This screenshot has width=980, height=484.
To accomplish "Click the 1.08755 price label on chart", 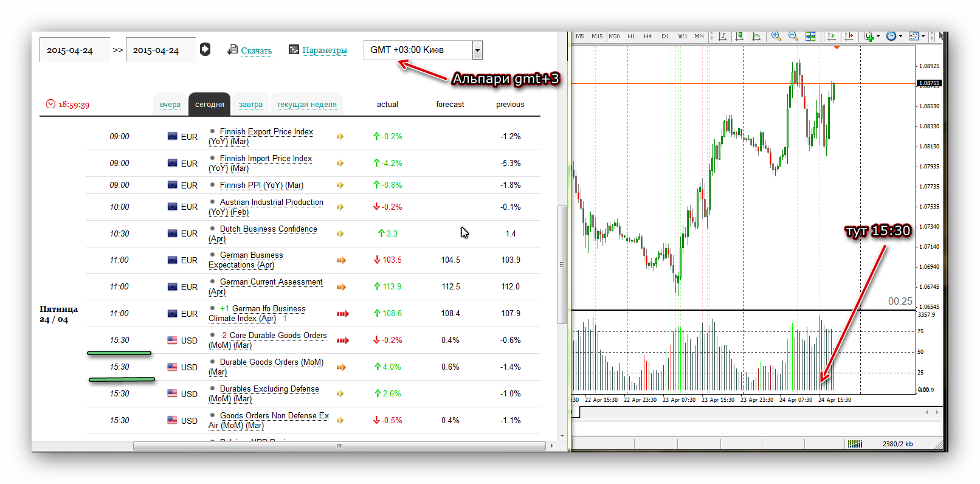I will click(928, 83).
